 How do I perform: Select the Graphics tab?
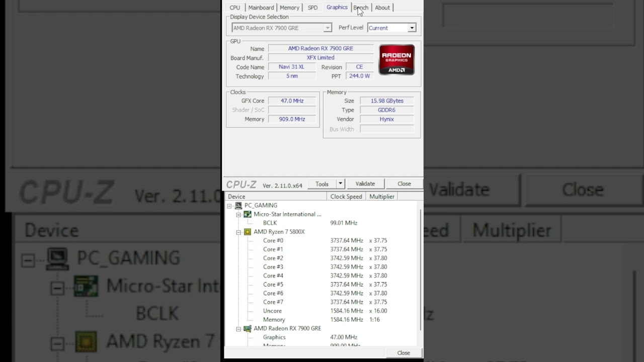pyautogui.click(x=337, y=7)
